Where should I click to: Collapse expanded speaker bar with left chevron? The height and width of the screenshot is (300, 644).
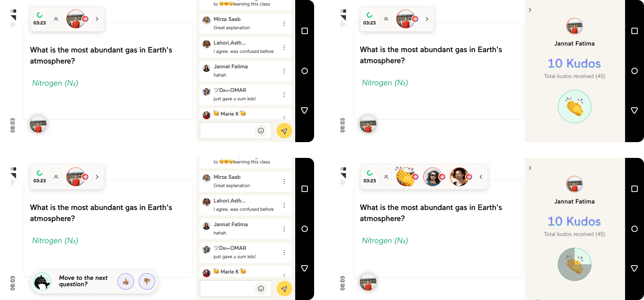click(x=481, y=177)
